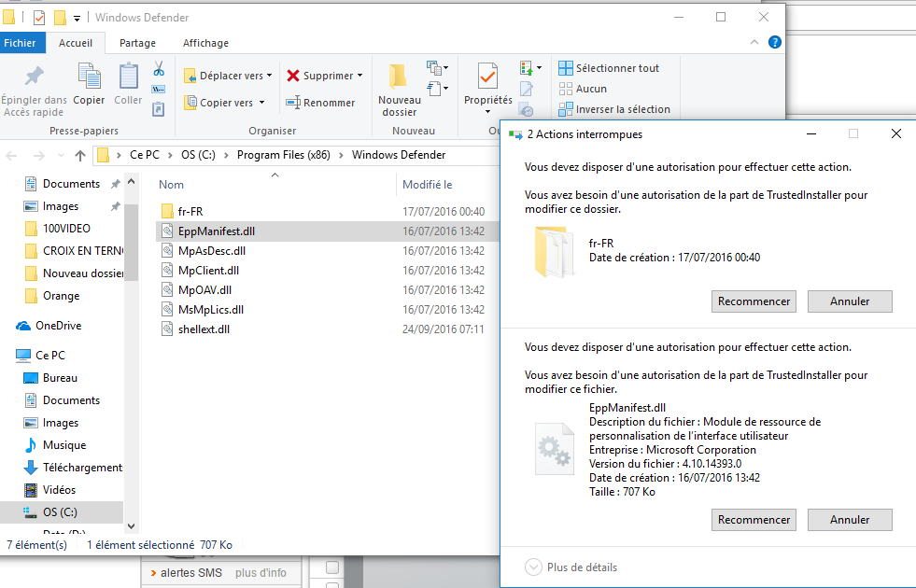Viewport: 916px width, 588px height.
Task: Click Sélectionner tout in ribbon
Action: coord(608,68)
